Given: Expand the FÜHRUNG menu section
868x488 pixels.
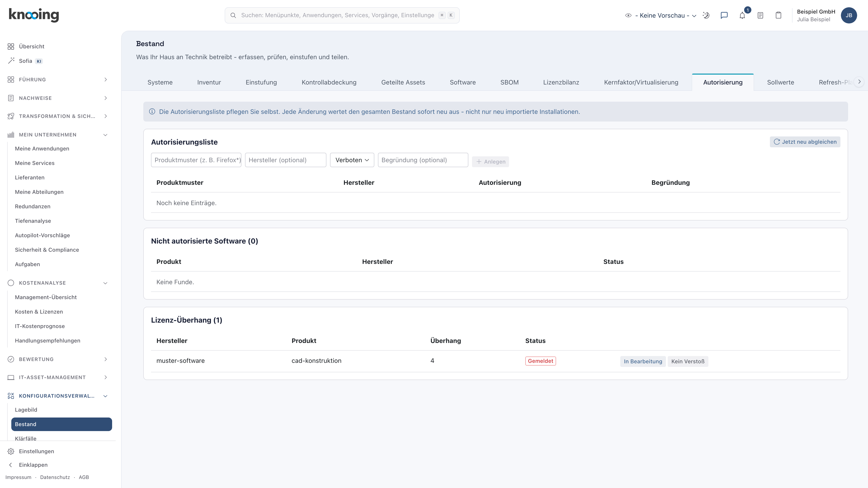Looking at the screenshot, I should (58, 80).
